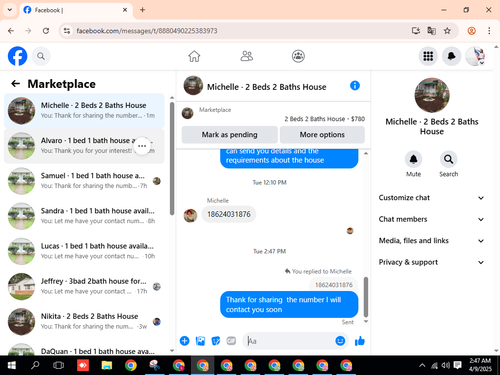Click back arrow next to Marketplace
Screen dimensions: 500x375
tap(15, 84)
